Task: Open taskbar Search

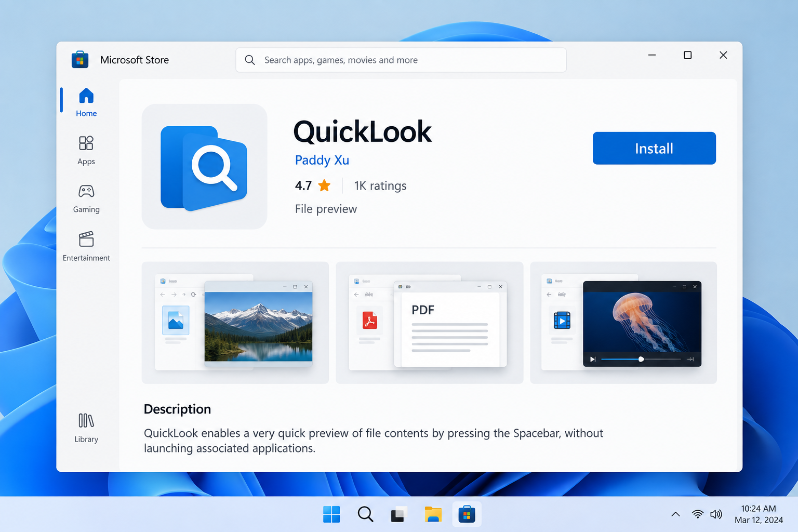Action: point(365,514)
